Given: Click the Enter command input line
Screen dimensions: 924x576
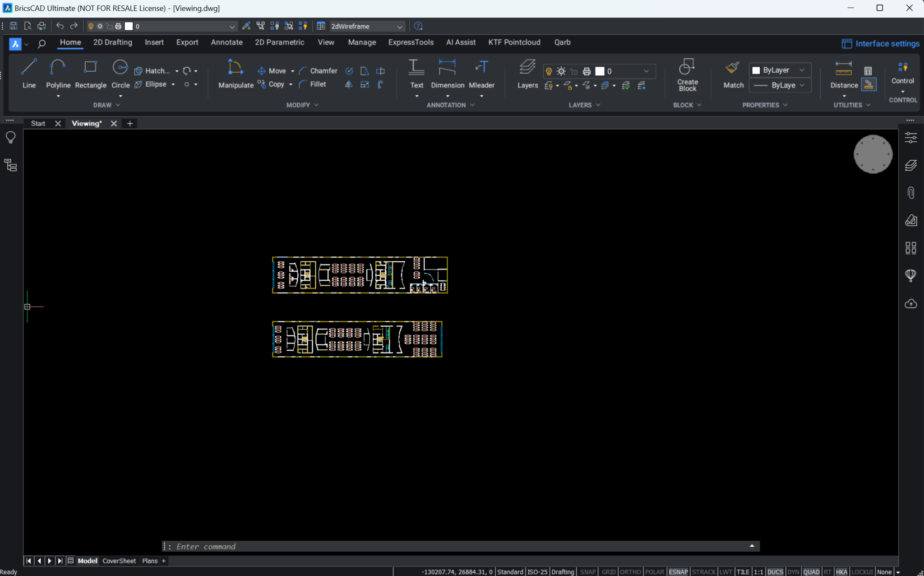Looking at the screenshot, I should (460, 546).
